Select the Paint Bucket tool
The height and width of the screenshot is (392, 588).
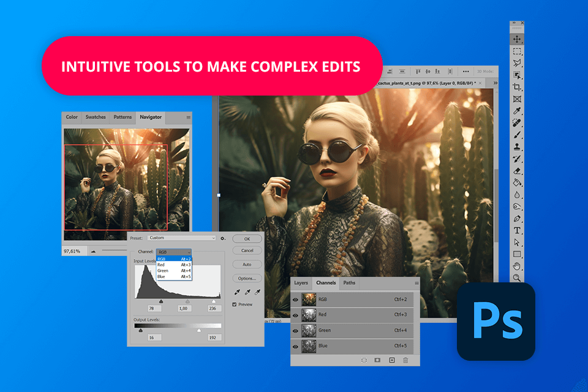click(x=517, y=183)
